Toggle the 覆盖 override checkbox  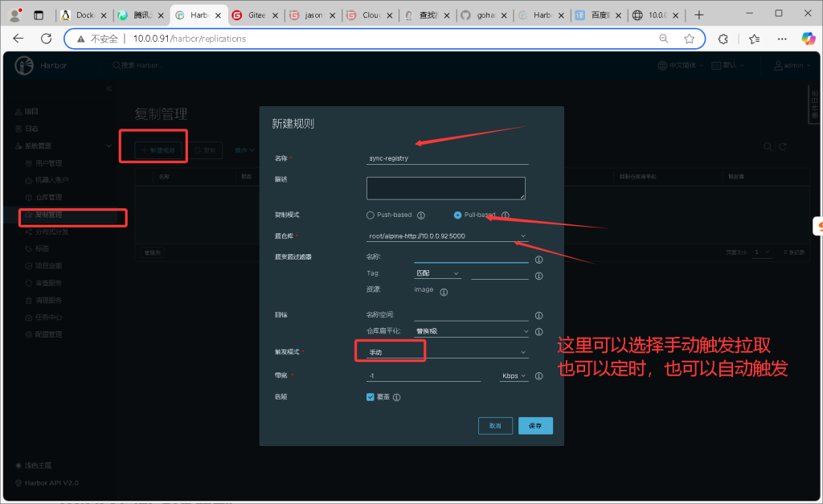371,397
